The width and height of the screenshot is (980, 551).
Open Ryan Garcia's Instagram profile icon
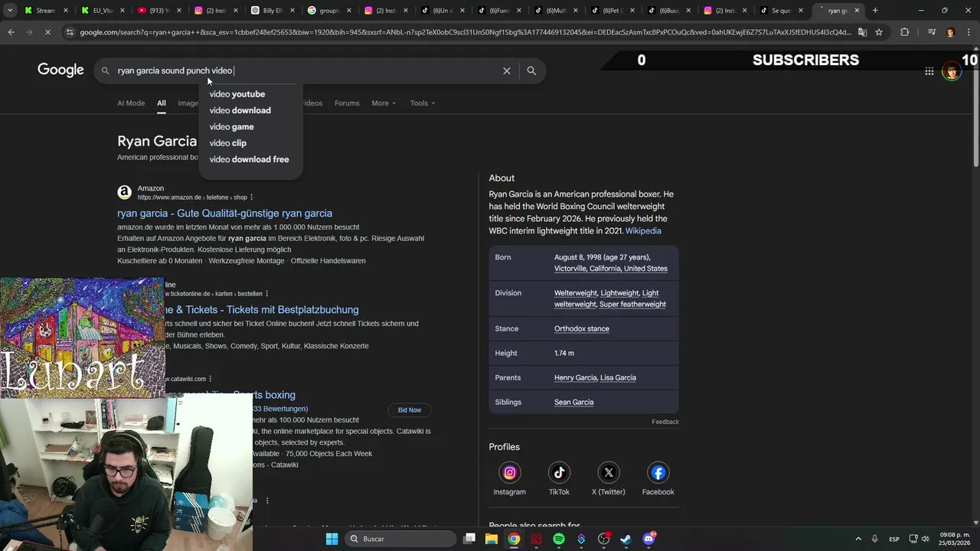[509, 472]
